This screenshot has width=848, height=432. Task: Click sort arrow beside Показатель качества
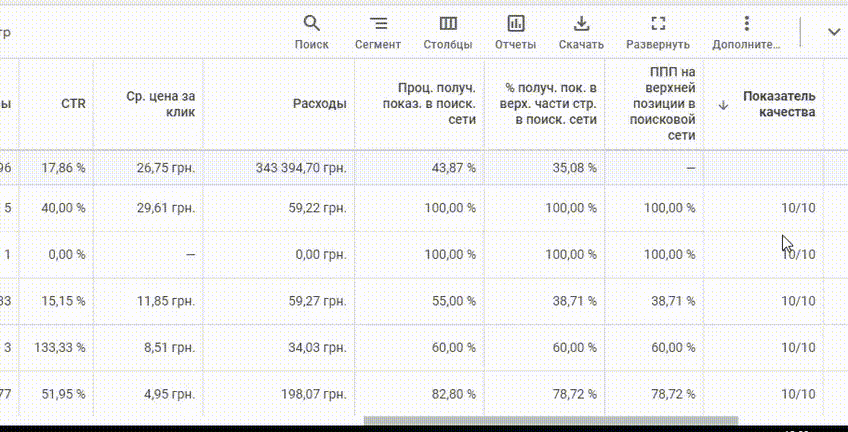click(724, 105)
